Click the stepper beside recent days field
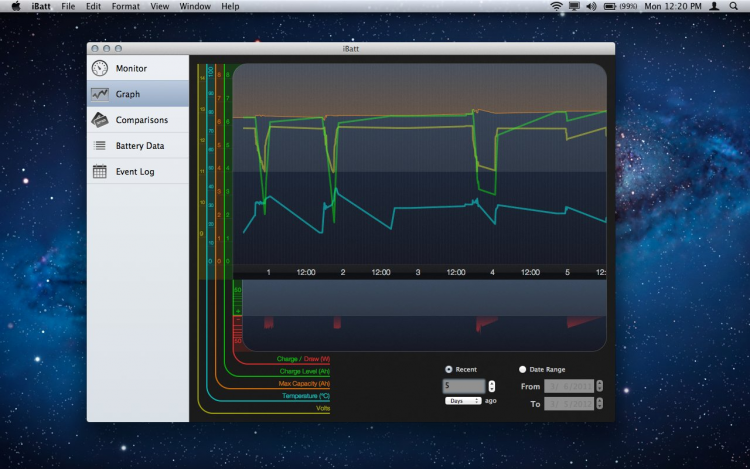The width and height of the screenshot is (750, 469). coord(491,386)
